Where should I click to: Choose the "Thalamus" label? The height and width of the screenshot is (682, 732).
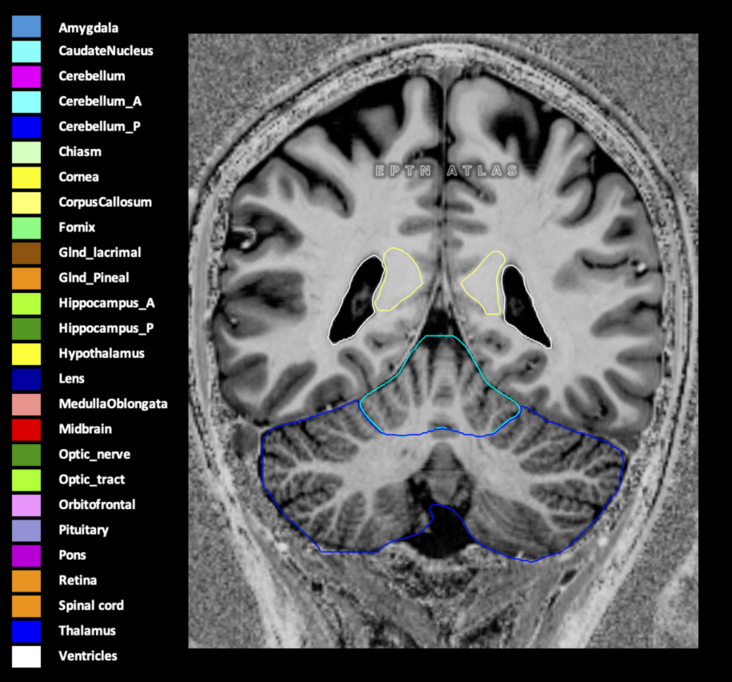[x=87, y=631]
